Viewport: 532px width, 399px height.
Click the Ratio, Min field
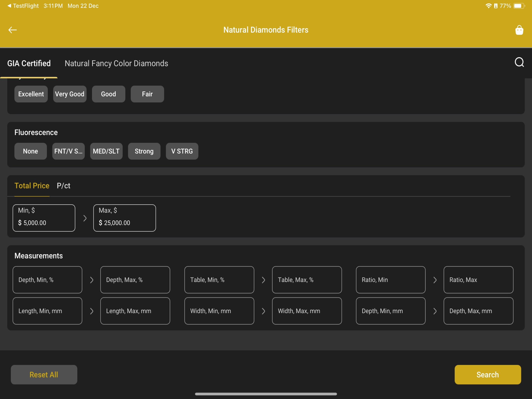(391, 280)
